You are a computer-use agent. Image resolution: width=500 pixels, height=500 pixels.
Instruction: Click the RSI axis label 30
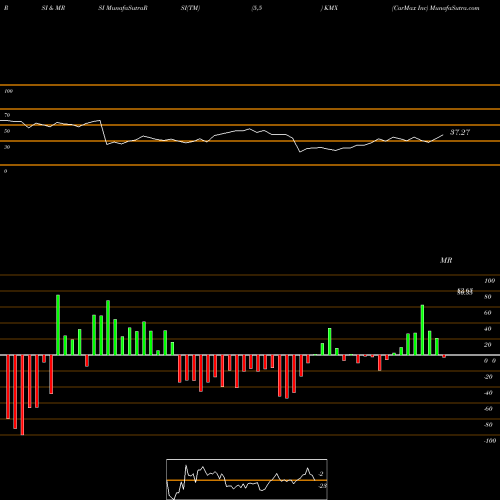coord(7,147)
